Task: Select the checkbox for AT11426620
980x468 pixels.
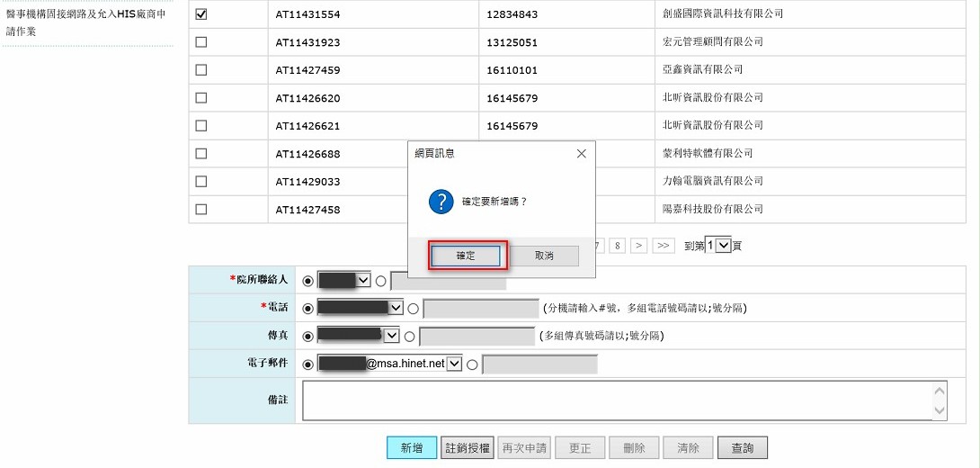Action: pyautogui.click(x=201, y=97)
